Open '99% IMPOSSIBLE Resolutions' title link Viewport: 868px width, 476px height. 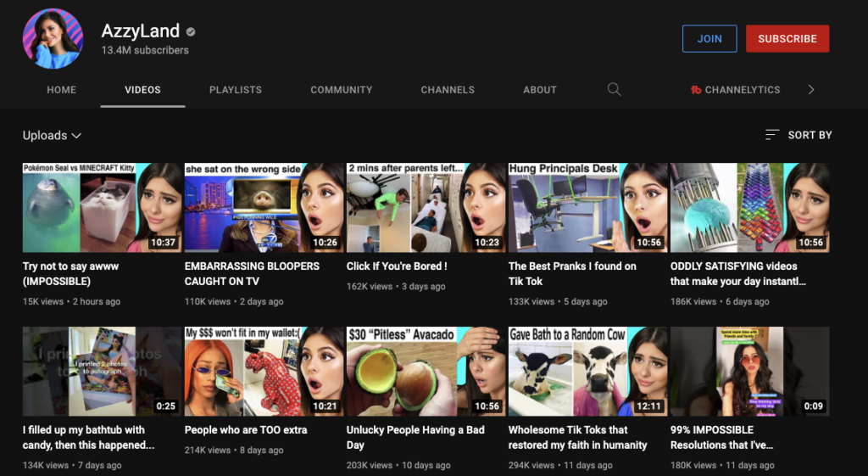tap(722, 437)
